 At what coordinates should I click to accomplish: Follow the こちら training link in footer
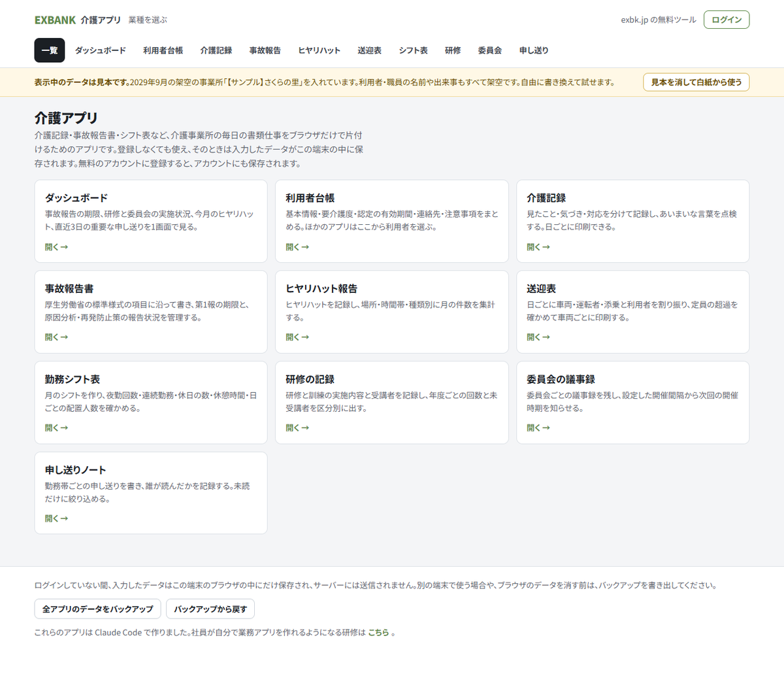378,632
